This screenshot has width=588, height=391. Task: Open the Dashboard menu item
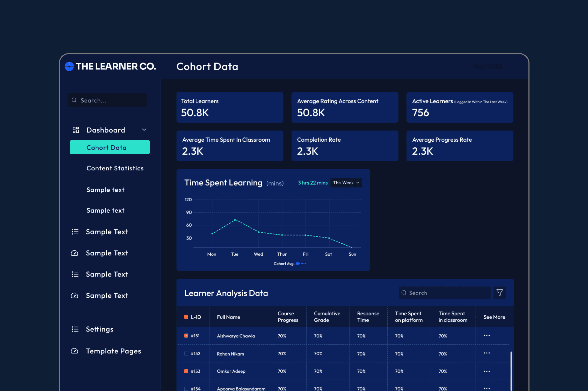point(106,130)
